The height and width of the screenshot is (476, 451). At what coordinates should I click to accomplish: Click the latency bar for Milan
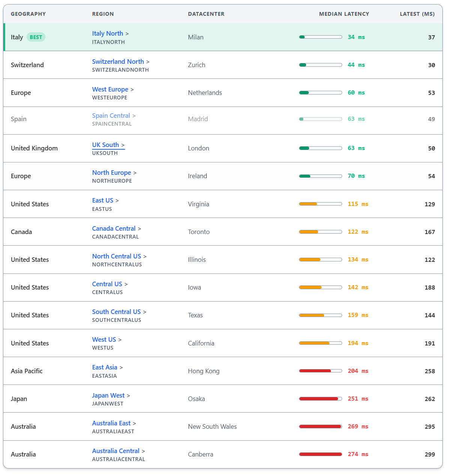[x=320, y=37]
